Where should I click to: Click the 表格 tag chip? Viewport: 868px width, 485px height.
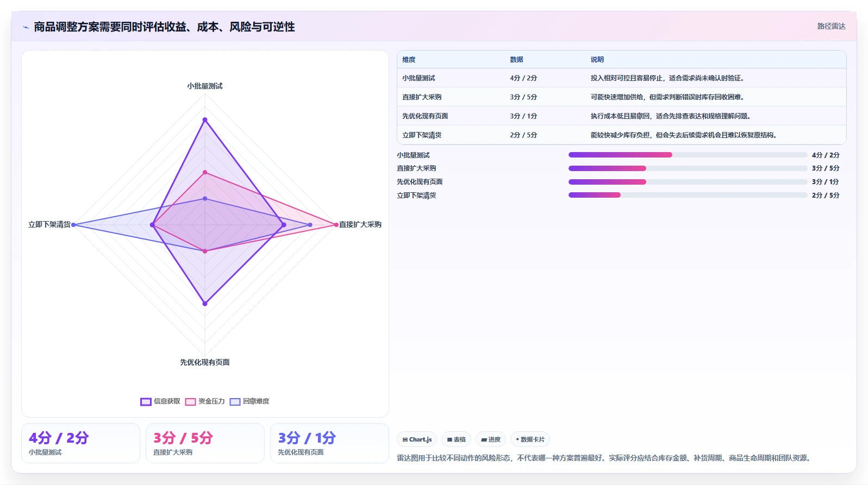(457, 439)
